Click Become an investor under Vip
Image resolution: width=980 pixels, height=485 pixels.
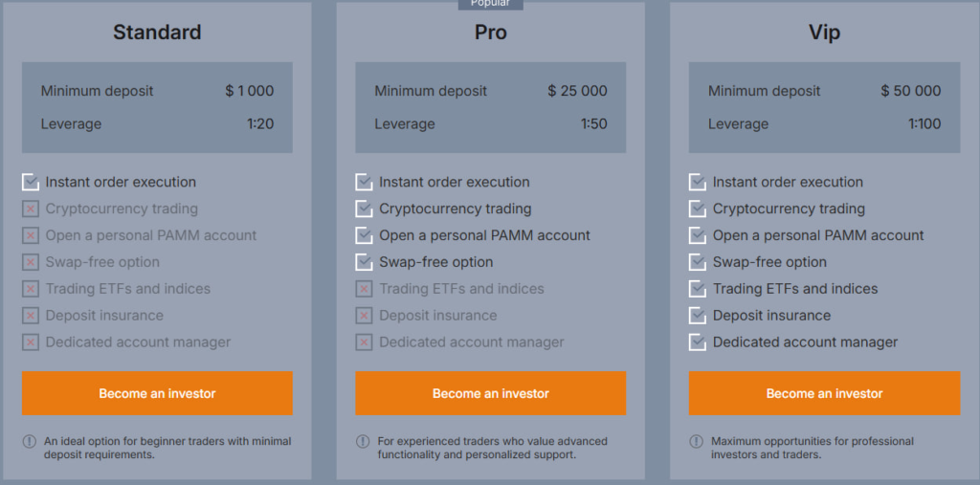[x=824, y=393]
